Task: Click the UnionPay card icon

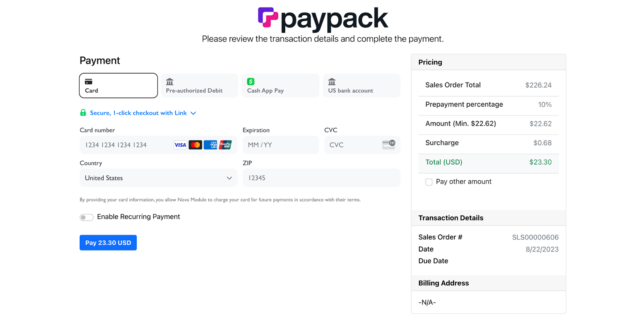Action: tap(226, 144)
